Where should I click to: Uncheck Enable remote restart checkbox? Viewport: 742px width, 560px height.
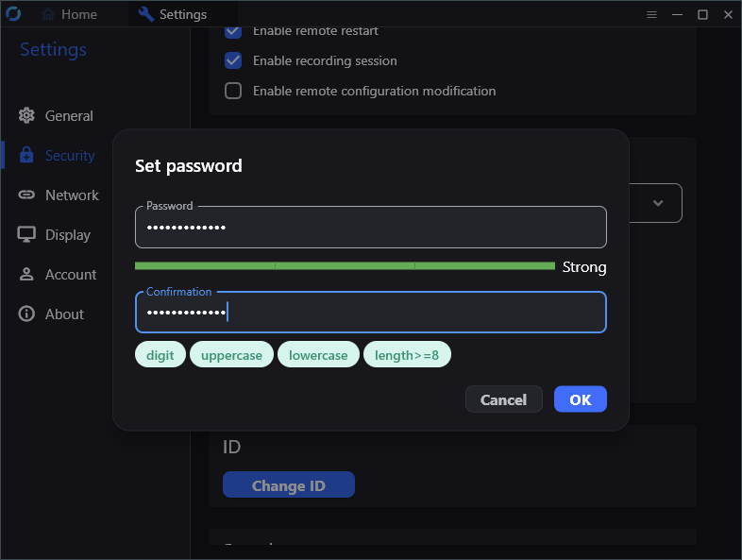click(233, 31)
